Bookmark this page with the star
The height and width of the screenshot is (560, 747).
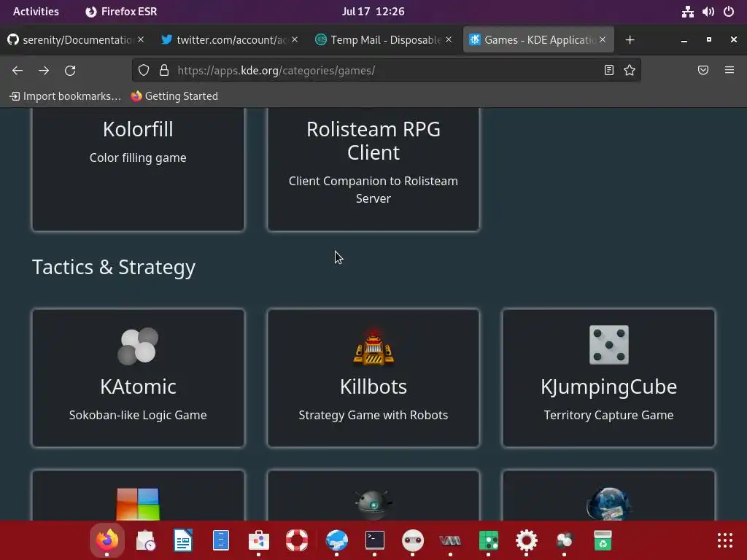click(630, 71)
